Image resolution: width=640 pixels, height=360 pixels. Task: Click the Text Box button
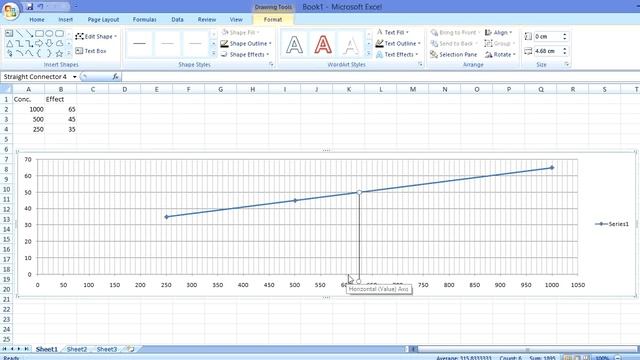click(x=91, y=51)
